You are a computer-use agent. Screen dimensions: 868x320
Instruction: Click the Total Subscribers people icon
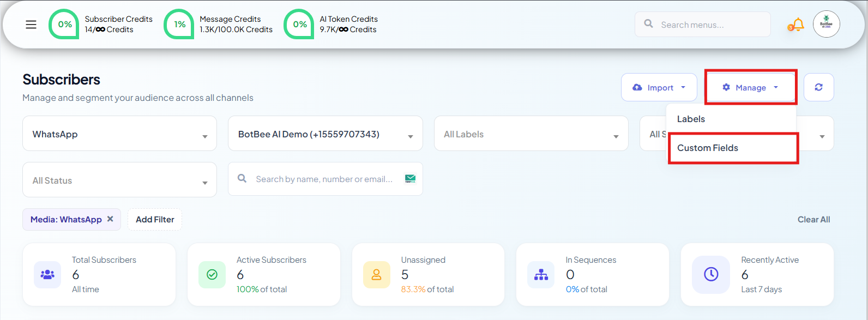(x=47, y=274)
